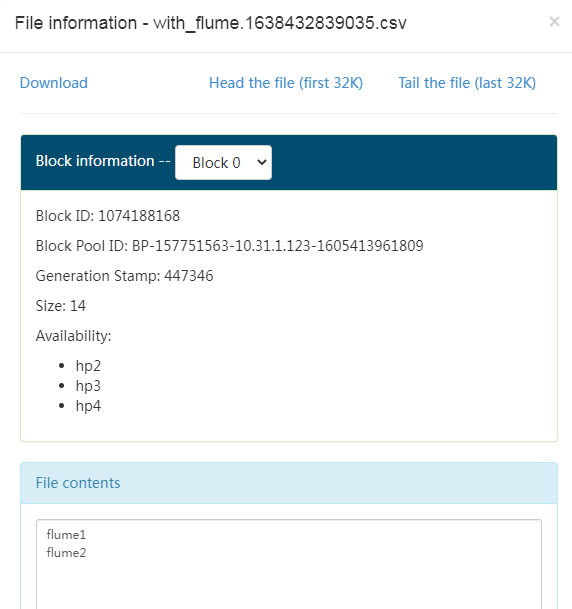Click the Block information header label

(103, 161)
